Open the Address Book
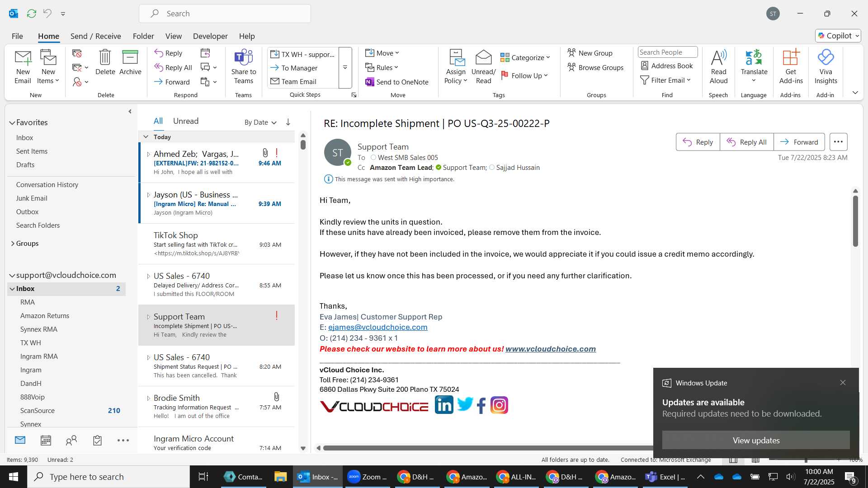This screenshot has width=868, height=488. [x=667, y=66]
